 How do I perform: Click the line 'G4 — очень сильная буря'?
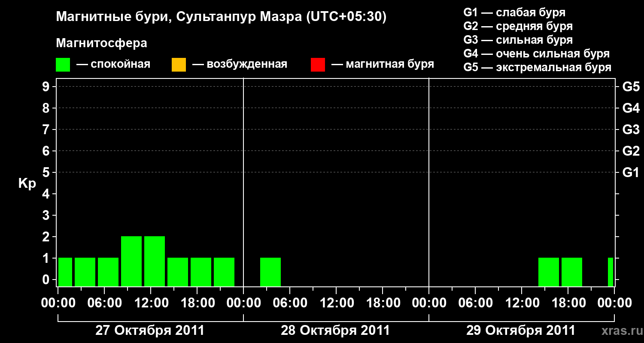(x=537, y=54)
